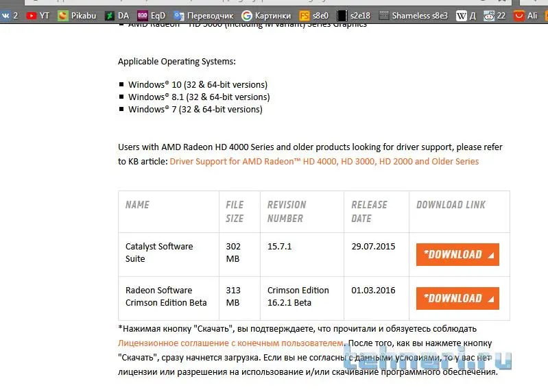Click the NAME column header
The height and width of the screenshot is (392, 548).
click(137, 205)
